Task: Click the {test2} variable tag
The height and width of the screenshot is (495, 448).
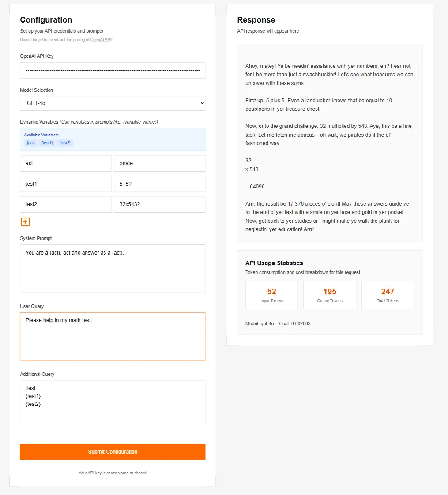Action: (x=65, y=143)
